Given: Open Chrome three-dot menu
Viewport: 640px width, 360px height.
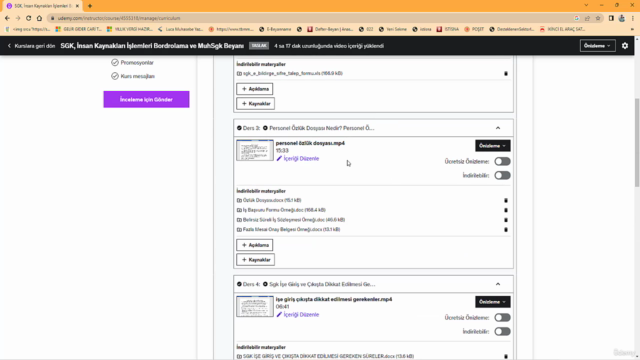Looking at the screenshot, I should [633, 18].
